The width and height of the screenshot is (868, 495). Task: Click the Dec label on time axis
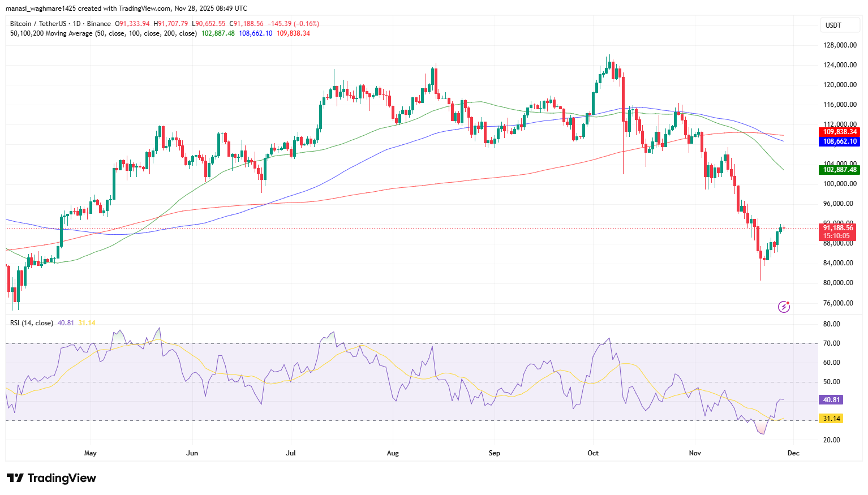tap(794, 453)
